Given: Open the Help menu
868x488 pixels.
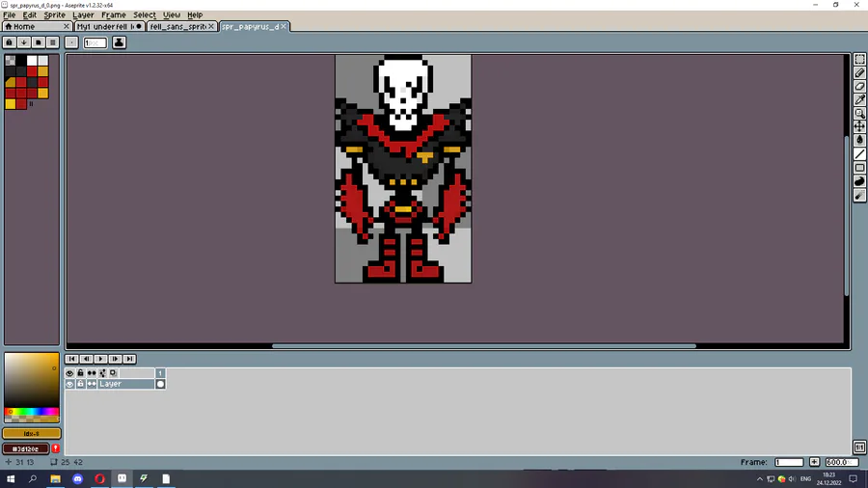Looking at the screenshot, I should pos(195,14).
